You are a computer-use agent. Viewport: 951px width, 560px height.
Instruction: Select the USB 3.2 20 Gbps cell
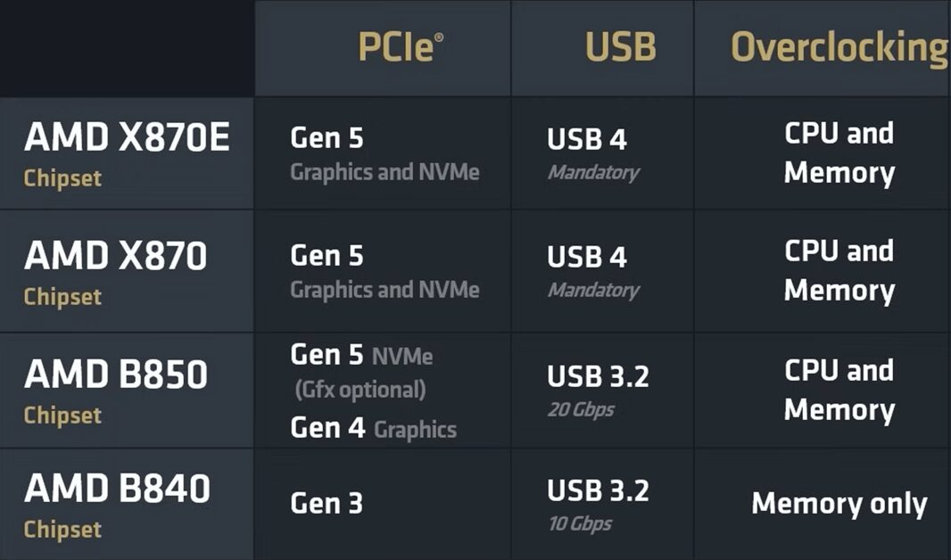pos(597,389)
